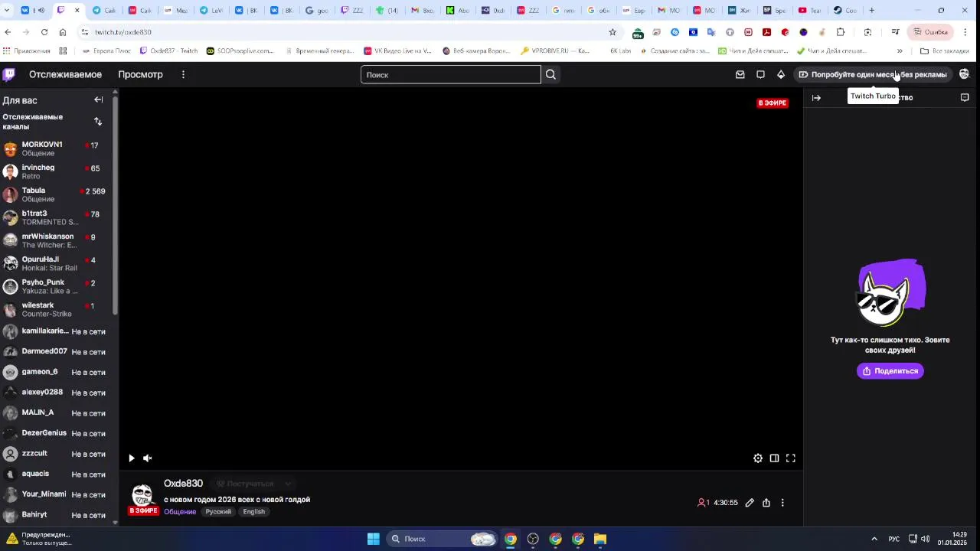
Task: Share the stream via the upload icon
Action: 766,503
